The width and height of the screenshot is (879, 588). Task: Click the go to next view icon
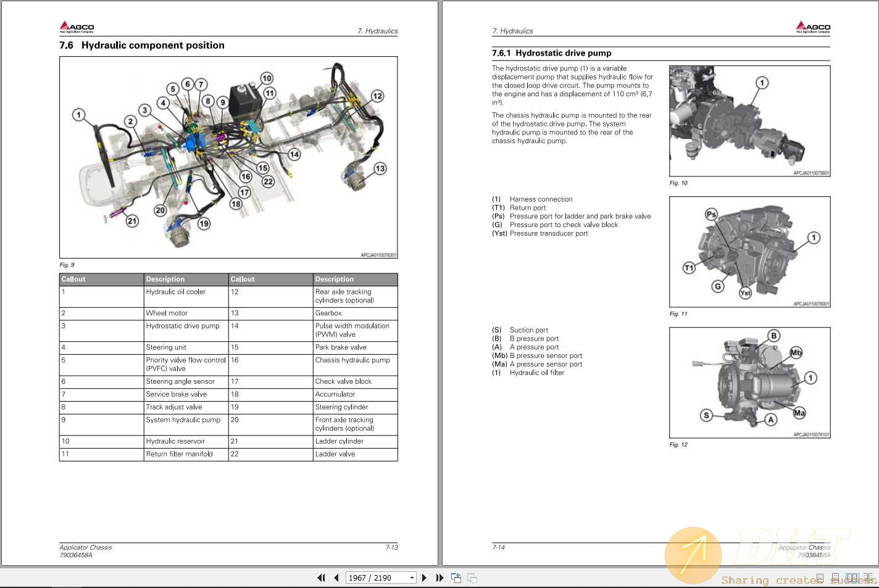472,578
